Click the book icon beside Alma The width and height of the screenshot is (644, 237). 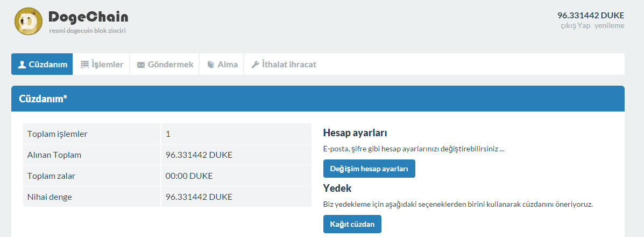[211, 65]
